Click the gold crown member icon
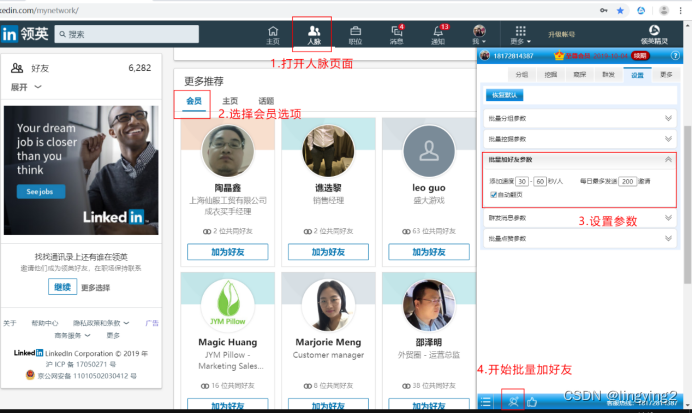This screenshot has width=693, height=413. 559,55
